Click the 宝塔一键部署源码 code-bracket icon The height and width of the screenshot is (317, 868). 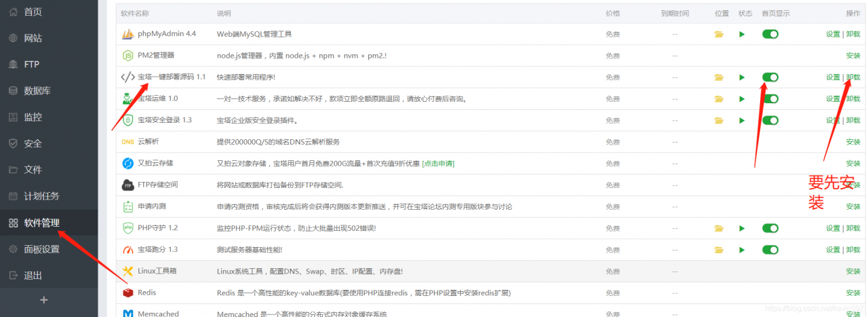[127, 77]
